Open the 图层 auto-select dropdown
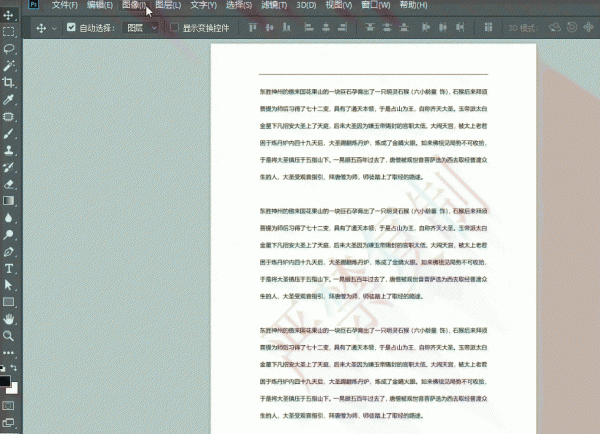This screenshot has width=600, height=434. (x=140, y=28)
